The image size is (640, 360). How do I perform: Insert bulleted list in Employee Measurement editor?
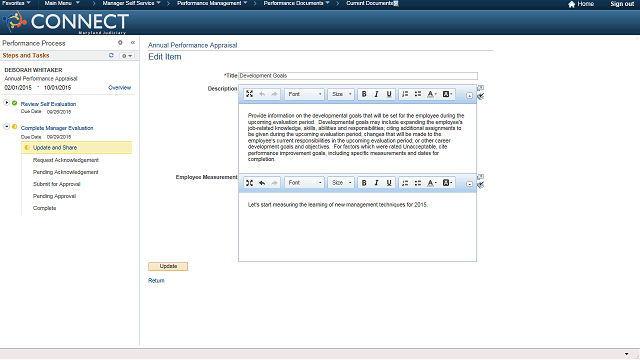(418, 183)
